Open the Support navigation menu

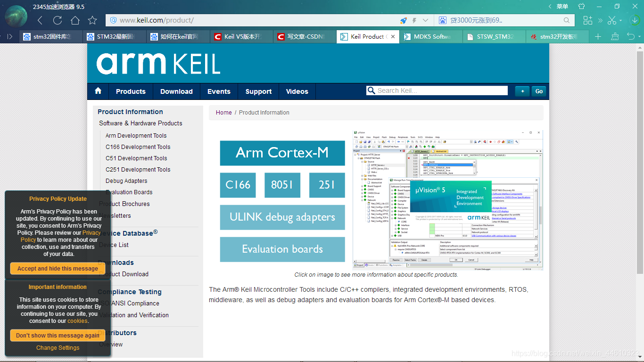(258, 91)
